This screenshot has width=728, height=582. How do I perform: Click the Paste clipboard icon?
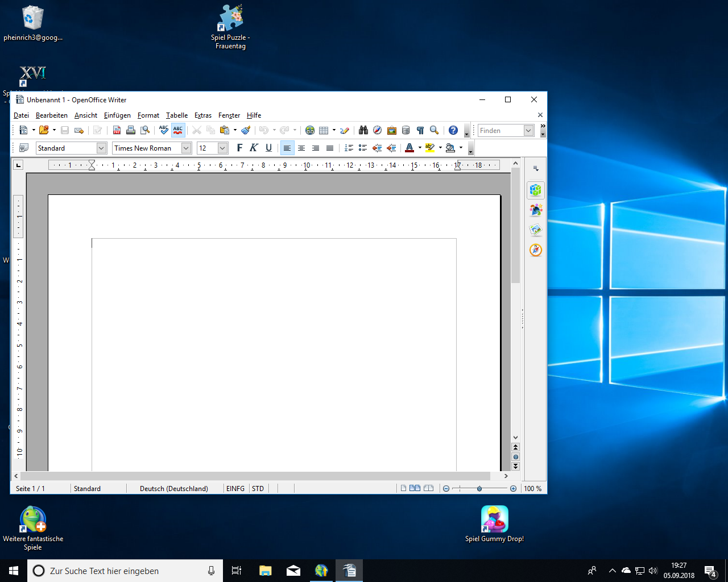225,130
